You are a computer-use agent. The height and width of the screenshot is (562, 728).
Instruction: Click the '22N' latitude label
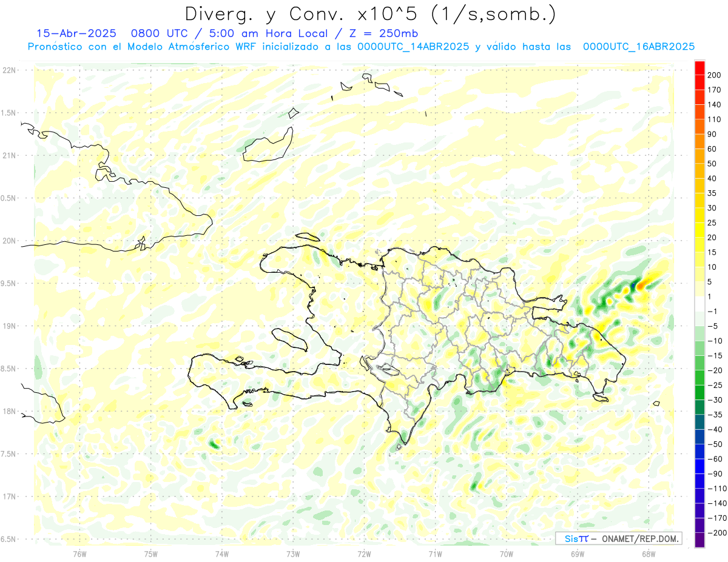point(8,70)
